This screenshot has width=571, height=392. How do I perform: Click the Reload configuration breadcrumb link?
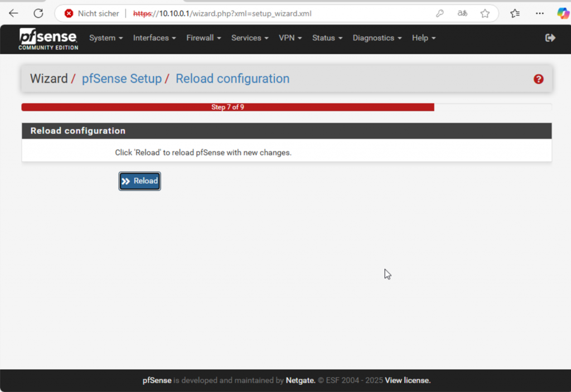233,79
